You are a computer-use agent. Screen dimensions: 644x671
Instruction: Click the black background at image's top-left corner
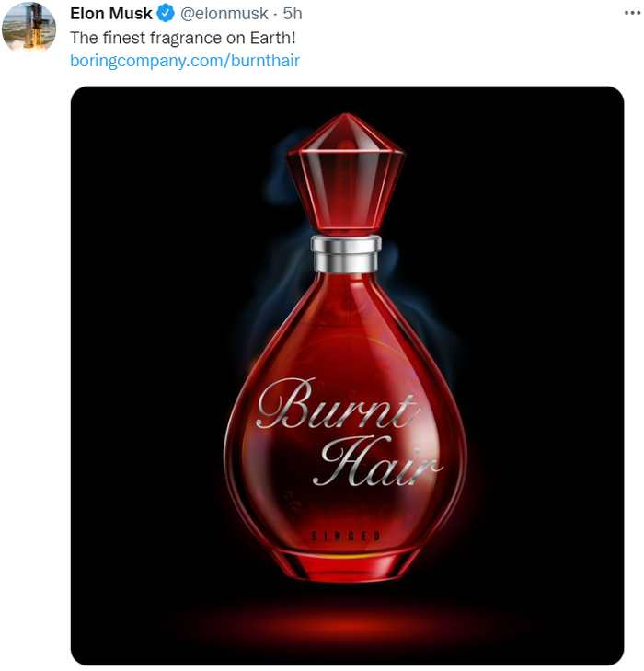point(101,115)
